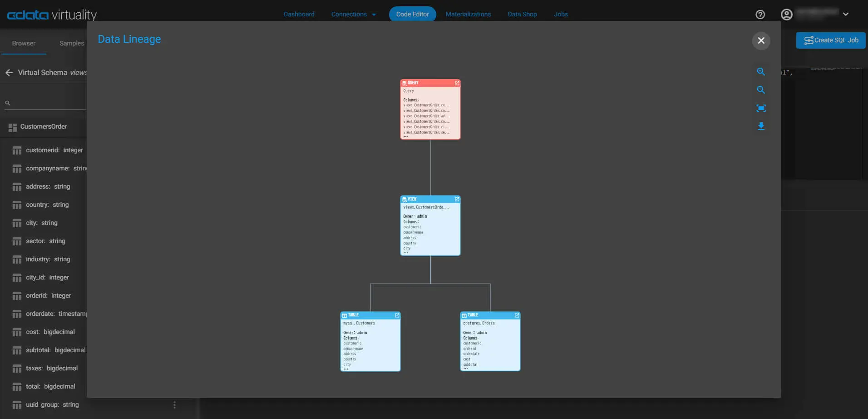
Task: Zoom out of the lineage diagram
Action: click(x=761, y=90)
